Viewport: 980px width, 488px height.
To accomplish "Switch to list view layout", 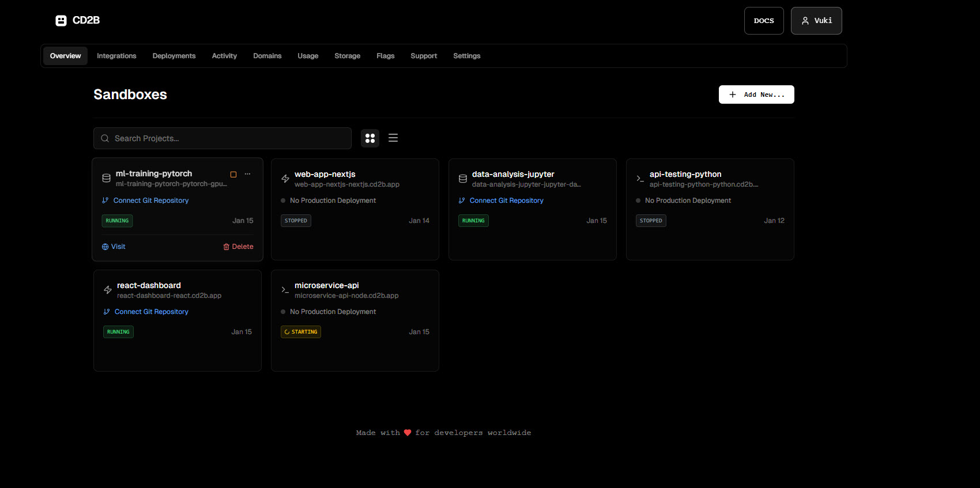I will [393, 138].
